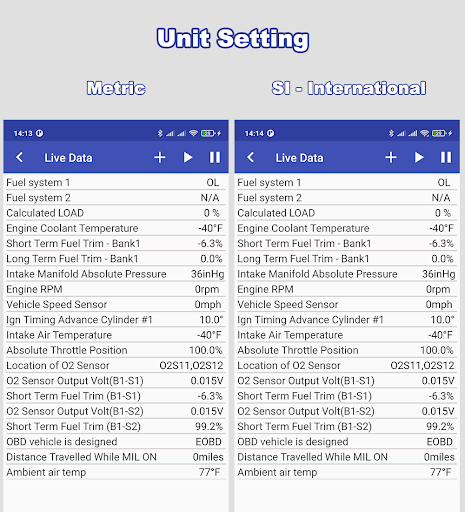This screenshot has height=512, width=465.
Task: Tap back arrow in Metric Live Data screen
Action: coord(20,157)
